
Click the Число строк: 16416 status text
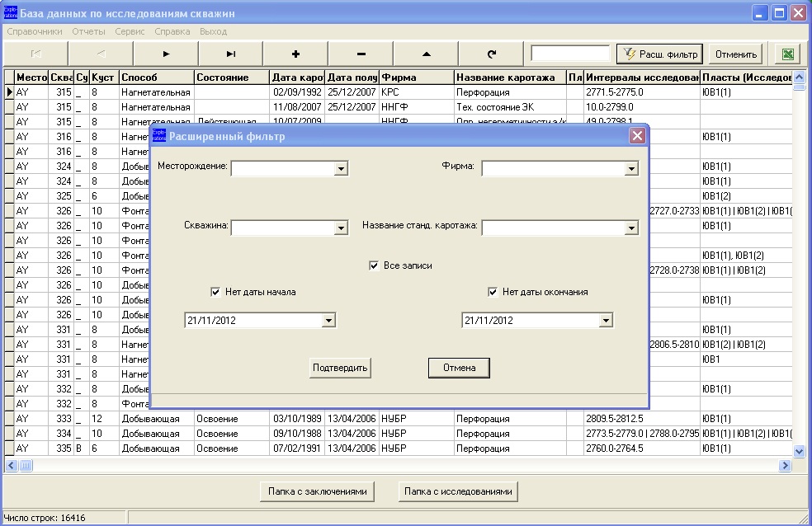[x=45, y=518]
